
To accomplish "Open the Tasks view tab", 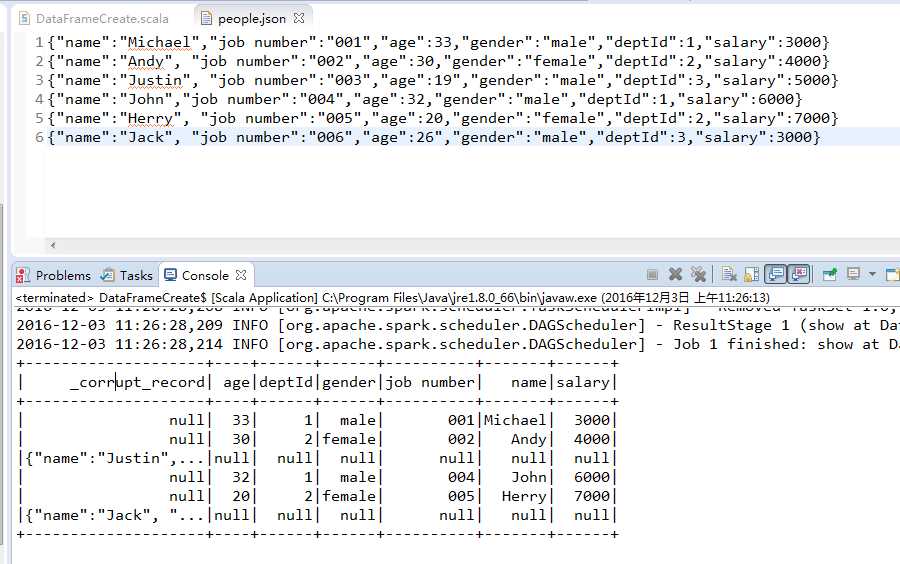I will tap(126, 275).
